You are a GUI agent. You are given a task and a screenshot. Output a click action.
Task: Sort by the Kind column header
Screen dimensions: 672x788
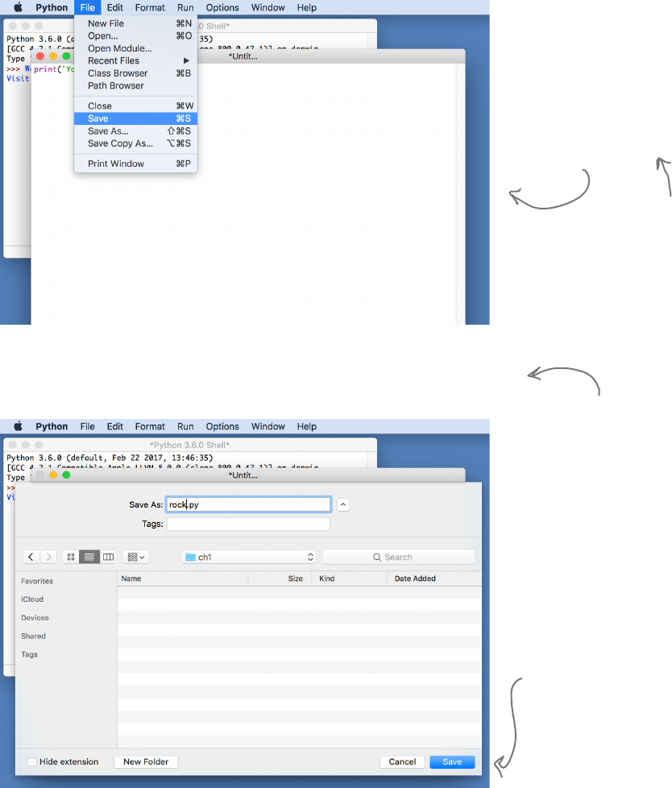click(350, 579)
